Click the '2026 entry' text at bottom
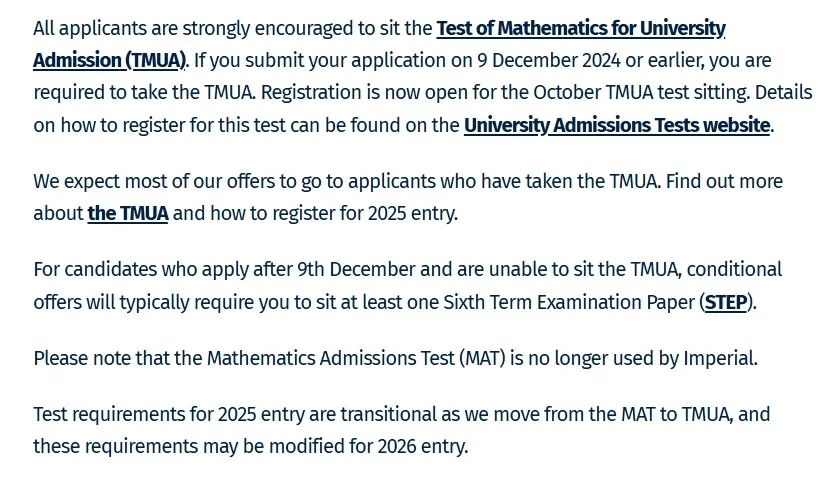822x481 pixels. (421, 446)
